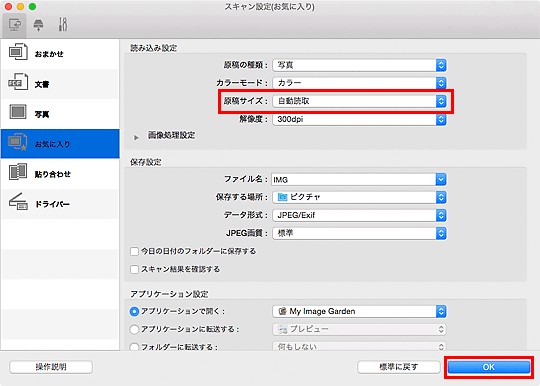Open 保存する場所 dropdown showing ピクチャ
The image size is (540, 386).
point(360,197)
